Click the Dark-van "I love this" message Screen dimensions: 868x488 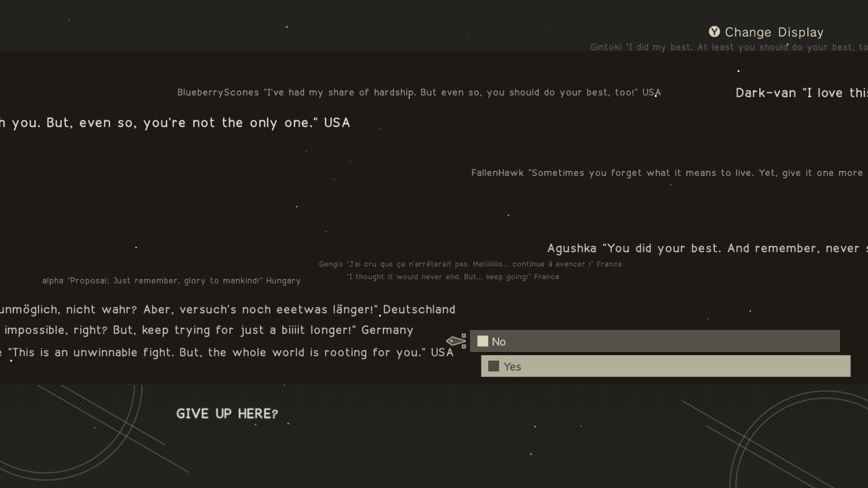800,93
